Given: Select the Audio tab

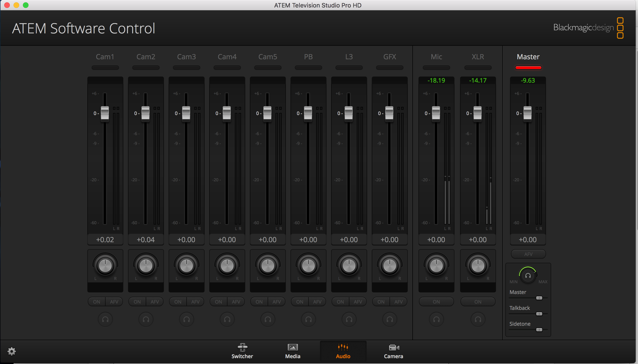Looking at the screenshot, I should (x=343, y=351).
